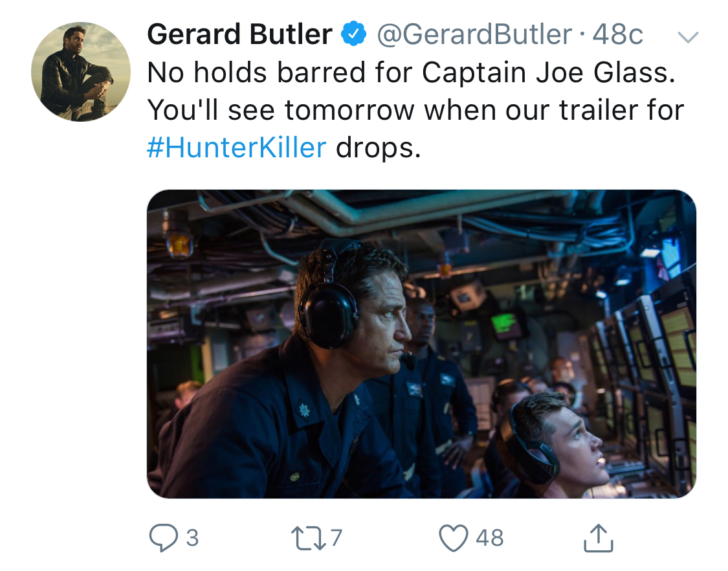Like the tweet with the heart icon

[x=454, y=538]
